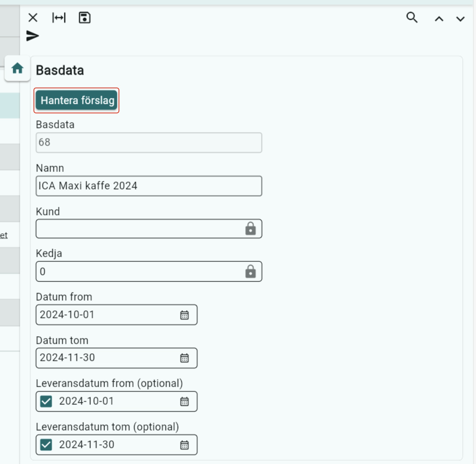Click the lock icon in the Kund field
This screenshot has width=476, height=464.
250,229
